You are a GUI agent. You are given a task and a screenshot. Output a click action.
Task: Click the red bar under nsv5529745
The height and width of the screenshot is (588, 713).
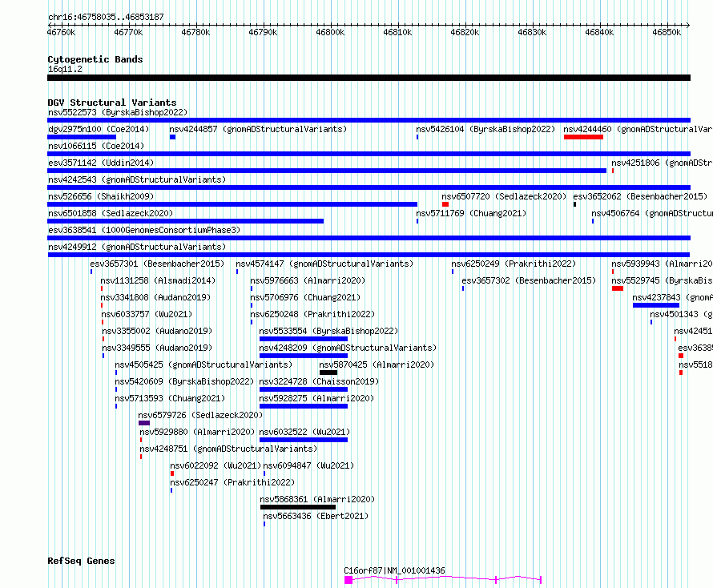618,288
